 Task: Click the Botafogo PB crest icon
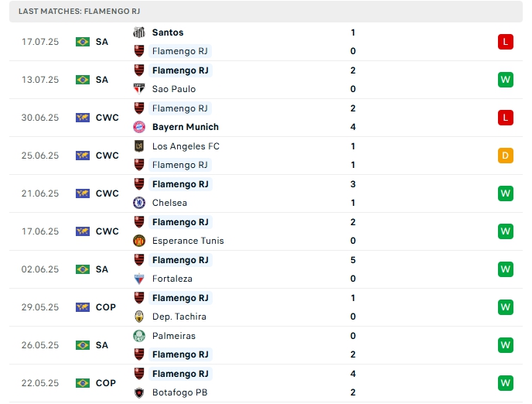139,392
